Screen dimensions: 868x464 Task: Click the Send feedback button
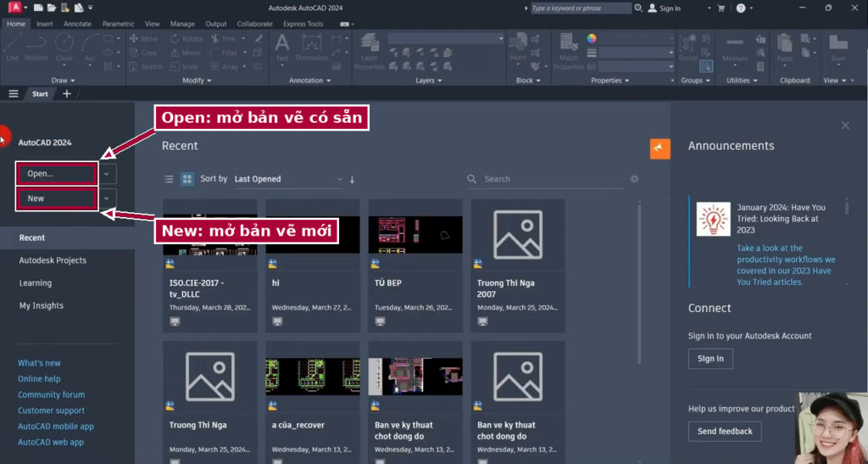(725, 431)
